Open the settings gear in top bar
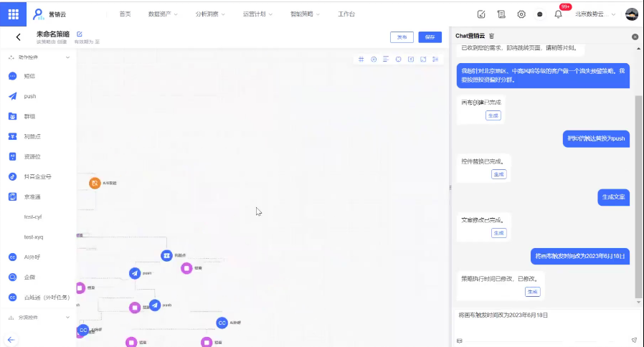The width and height of the screenshot is (644, 347). coord(521,14)
